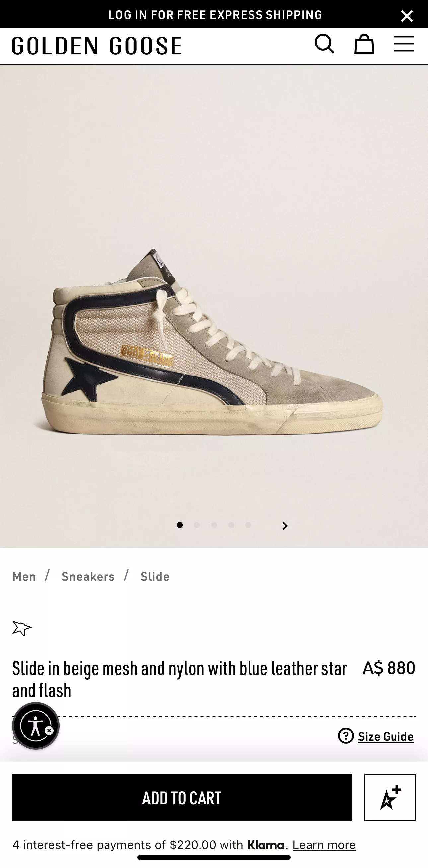Close the free express shipping banner
428x868 pixels.
pyautogui.click(x=407, y=16)
